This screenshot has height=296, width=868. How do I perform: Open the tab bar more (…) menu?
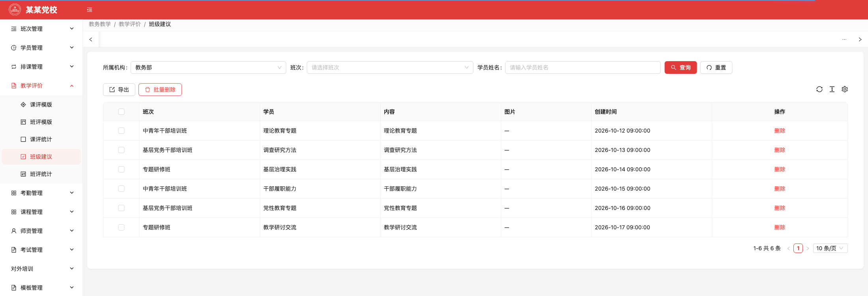click(x=844, y=39)
